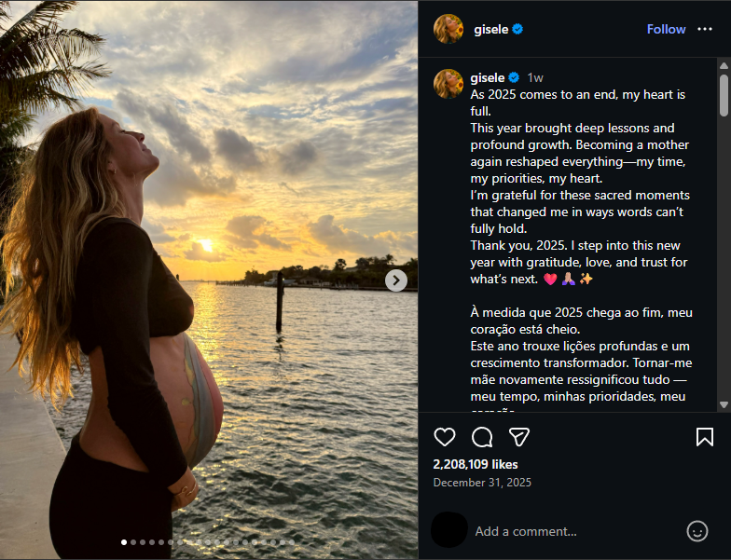Open gisele's profile from header username

(491, 29)
